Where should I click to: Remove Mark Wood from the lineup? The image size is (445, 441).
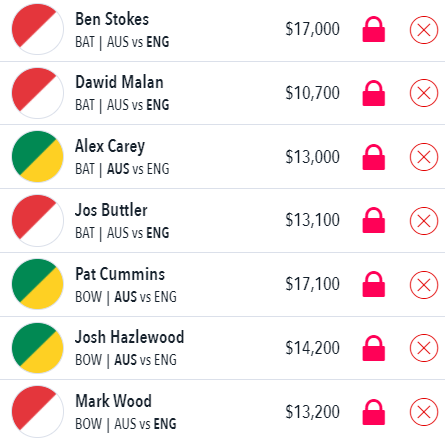pyautogui.click(x=424, y=412)
